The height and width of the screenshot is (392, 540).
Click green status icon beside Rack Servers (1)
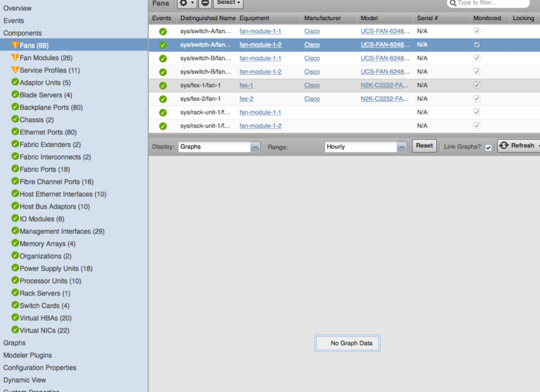(x=15, y=293)
